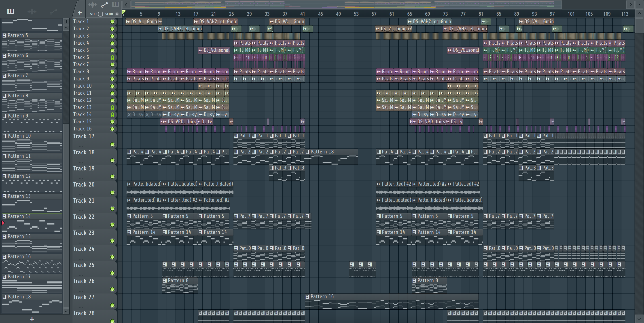644x323 pixels.
Task: Open menu icon of Pattern 16 clip on Track 27
Action: pos(307,296)
